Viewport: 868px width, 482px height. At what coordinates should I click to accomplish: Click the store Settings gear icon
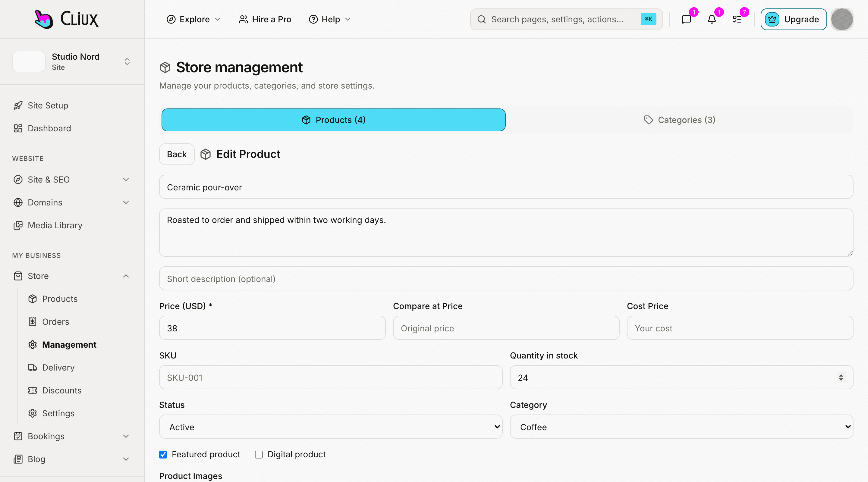[x=32, y=413]
